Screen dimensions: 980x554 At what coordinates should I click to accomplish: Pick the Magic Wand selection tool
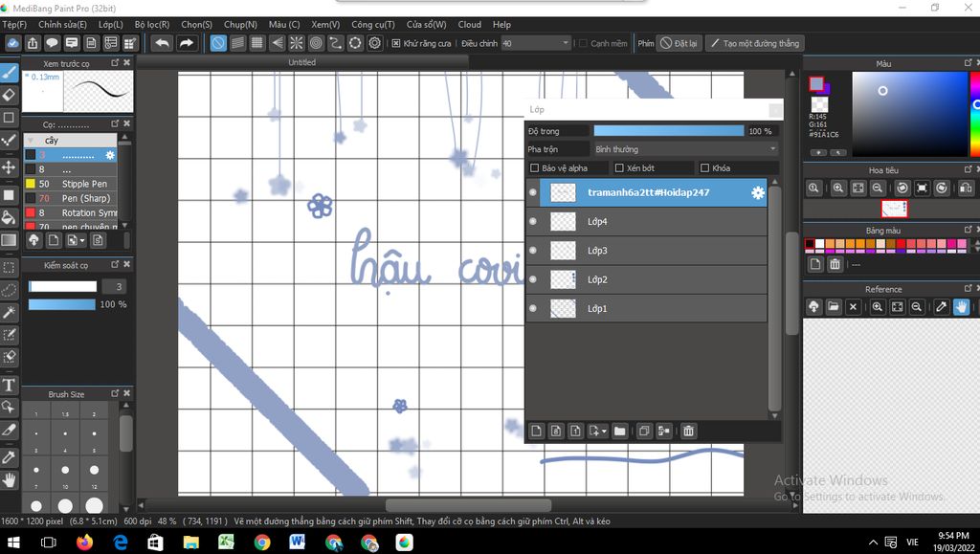[x=10, y=313]
